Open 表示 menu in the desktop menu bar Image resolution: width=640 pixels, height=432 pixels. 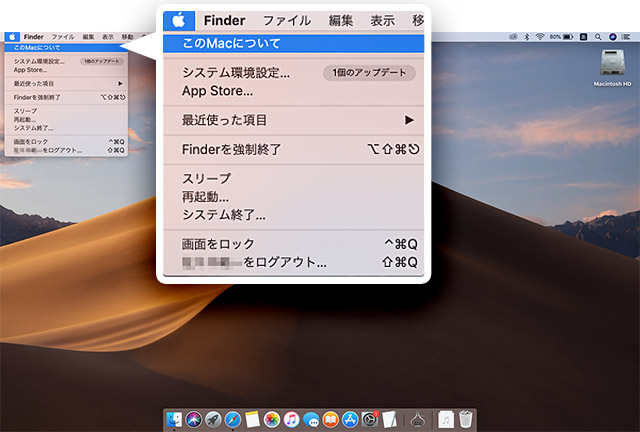108,37
